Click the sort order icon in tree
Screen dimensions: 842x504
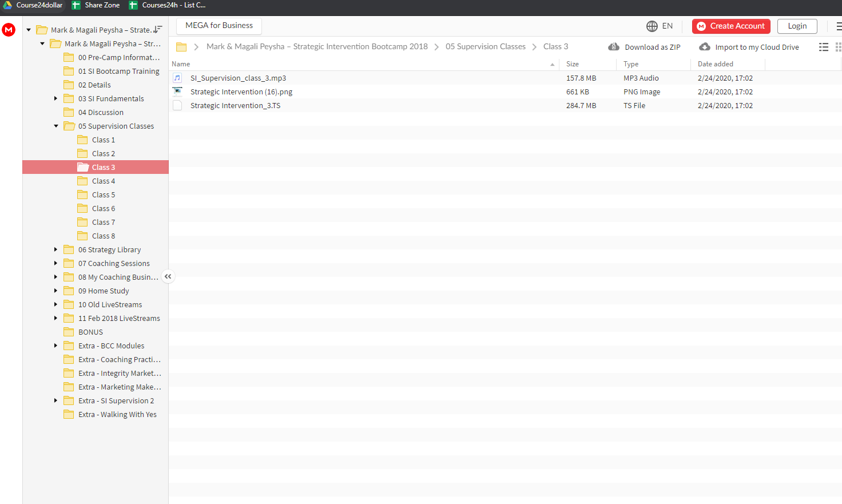pyautogui.click(x=158, y=29)
